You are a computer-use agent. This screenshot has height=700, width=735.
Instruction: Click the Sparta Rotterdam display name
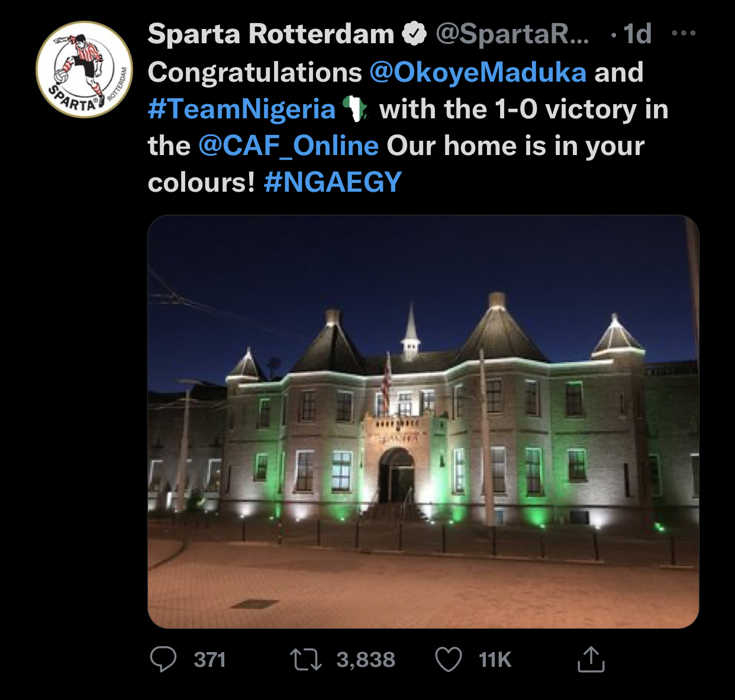(271, 34)
